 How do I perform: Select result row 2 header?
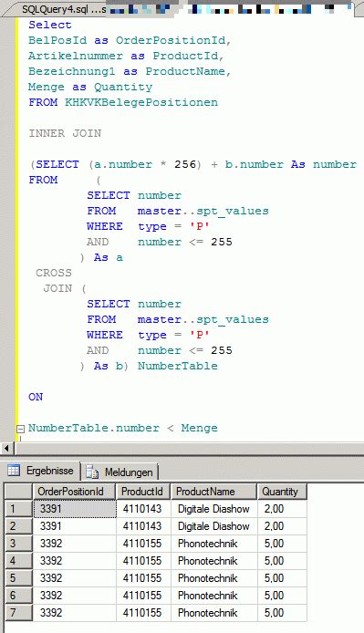coord(18,526)
